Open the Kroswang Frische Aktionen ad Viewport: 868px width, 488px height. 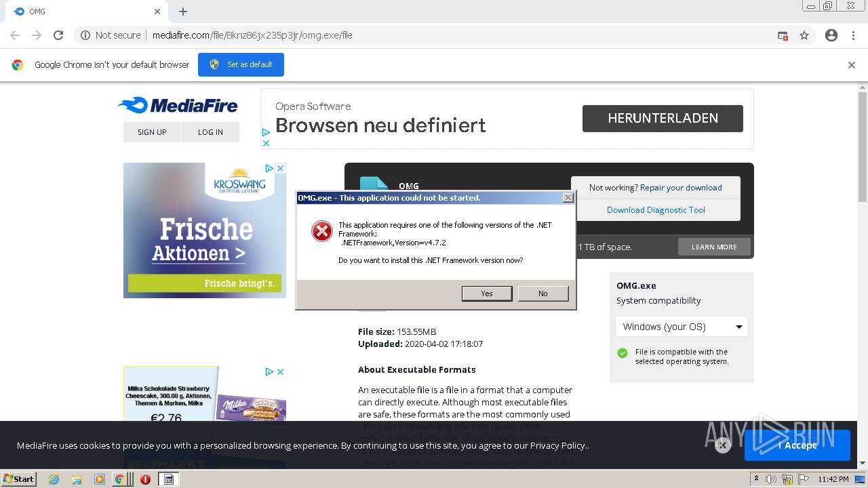(x=205, y=230)
